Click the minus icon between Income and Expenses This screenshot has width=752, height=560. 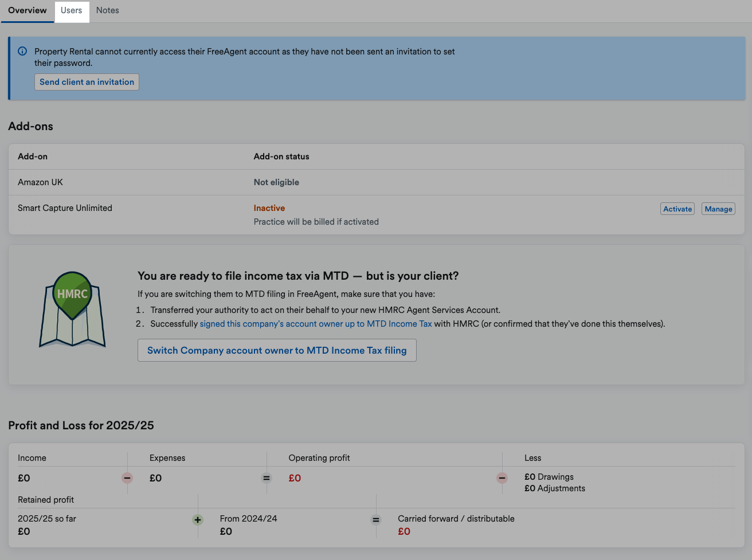tap(127, 478)
